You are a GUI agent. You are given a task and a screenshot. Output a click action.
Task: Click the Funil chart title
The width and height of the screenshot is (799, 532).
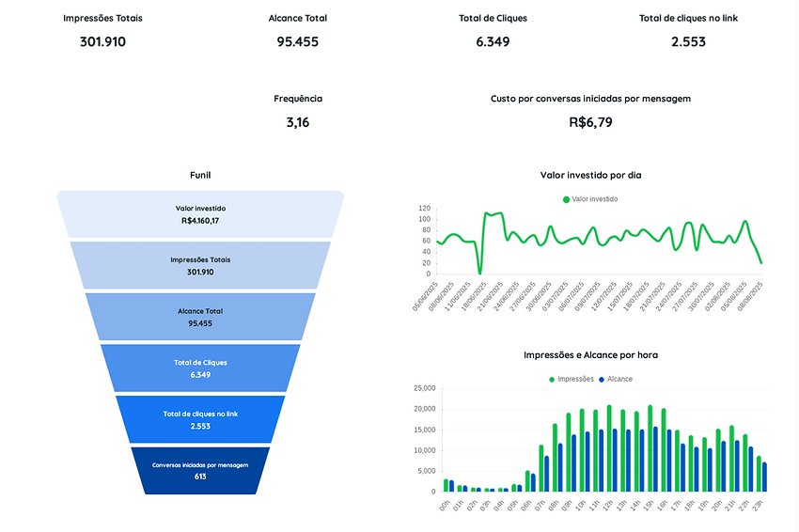[x=200, y=175]
